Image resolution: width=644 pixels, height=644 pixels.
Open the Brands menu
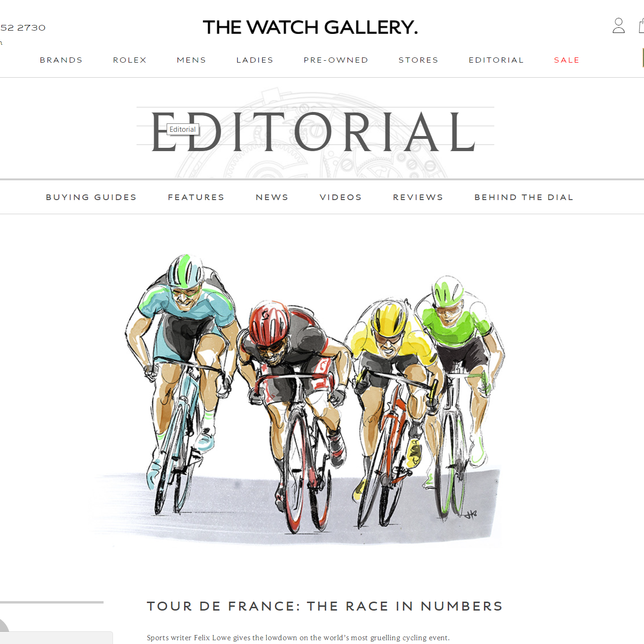pyautogui.click(x=61, y=60)
